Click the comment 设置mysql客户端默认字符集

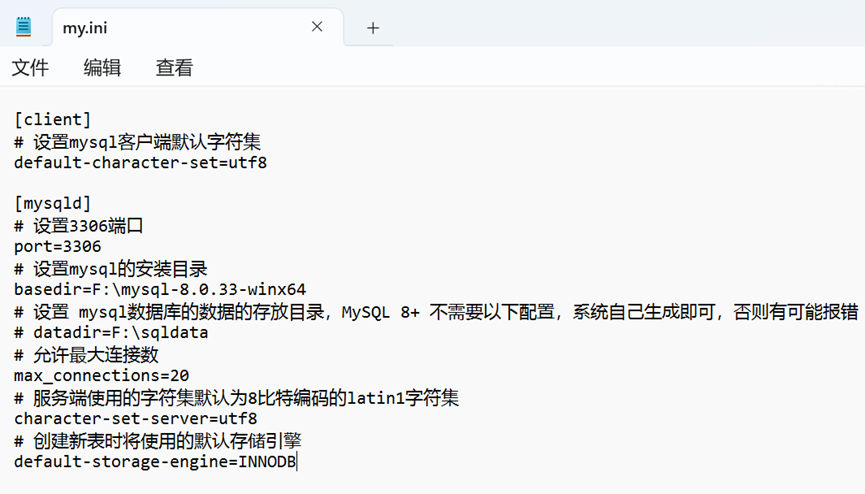tap(137, 142)
